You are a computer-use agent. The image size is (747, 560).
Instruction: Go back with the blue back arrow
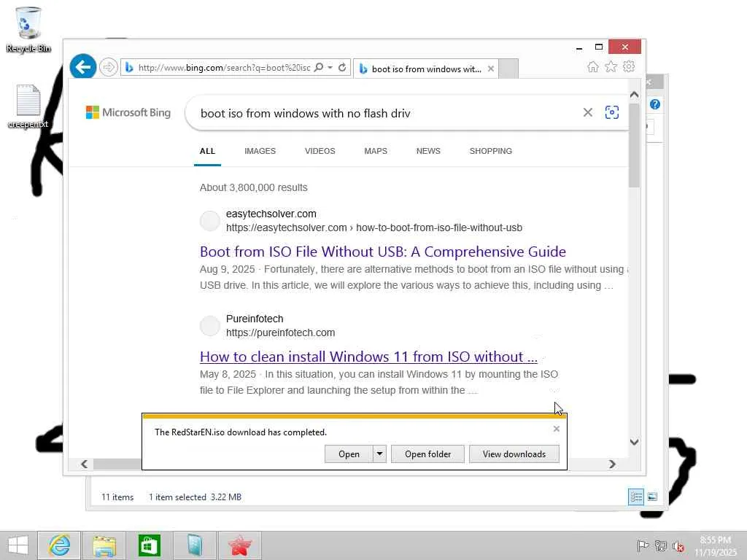click(83, 67)
